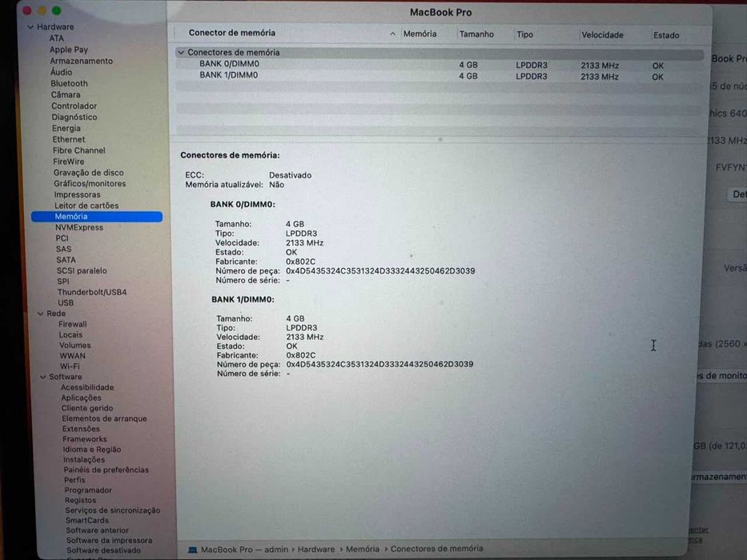Open Firewall under Rede
The width and height of the screenshot is (747, 560).
pyautogui.click(x=72, y=324)
